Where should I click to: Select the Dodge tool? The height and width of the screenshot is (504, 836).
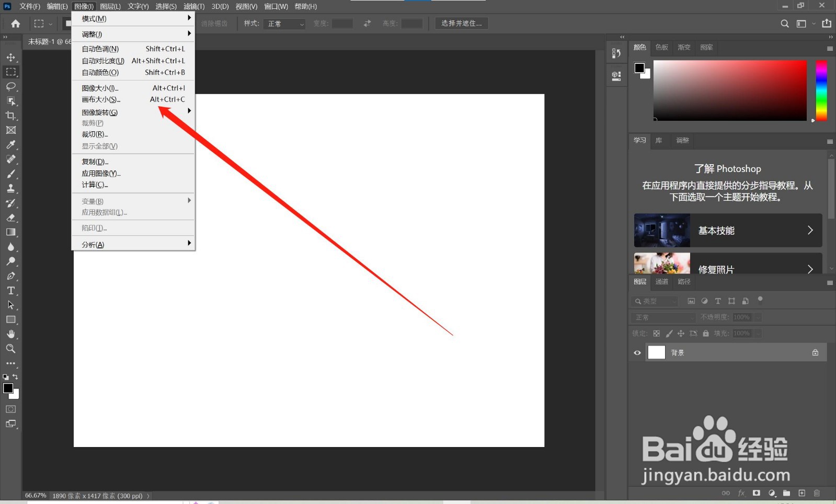[x=10, y=261]
